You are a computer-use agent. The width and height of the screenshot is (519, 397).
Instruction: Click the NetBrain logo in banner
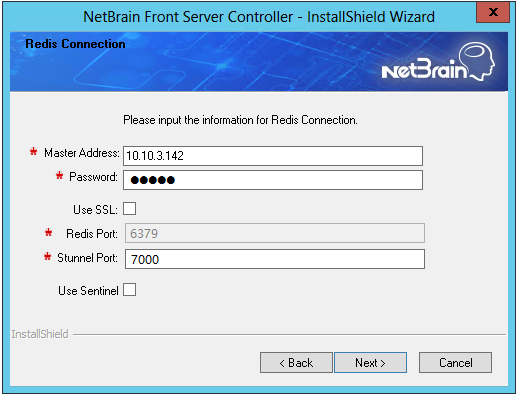(x=438, y=62)
